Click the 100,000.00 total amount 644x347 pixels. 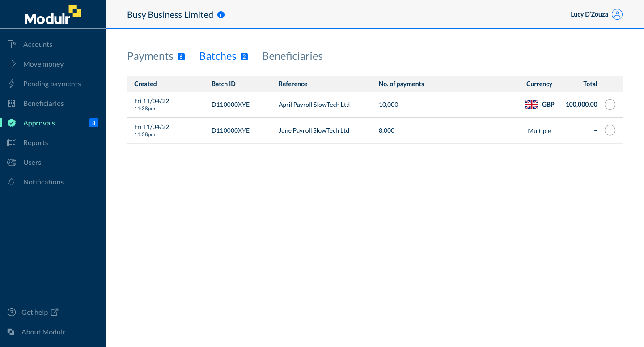(x=581, y=105)
